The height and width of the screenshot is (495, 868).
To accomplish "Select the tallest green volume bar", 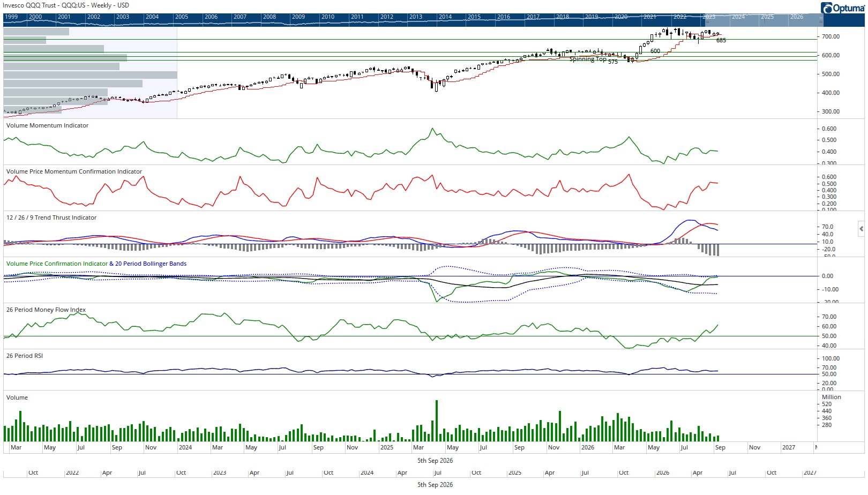I will [437, 421].
